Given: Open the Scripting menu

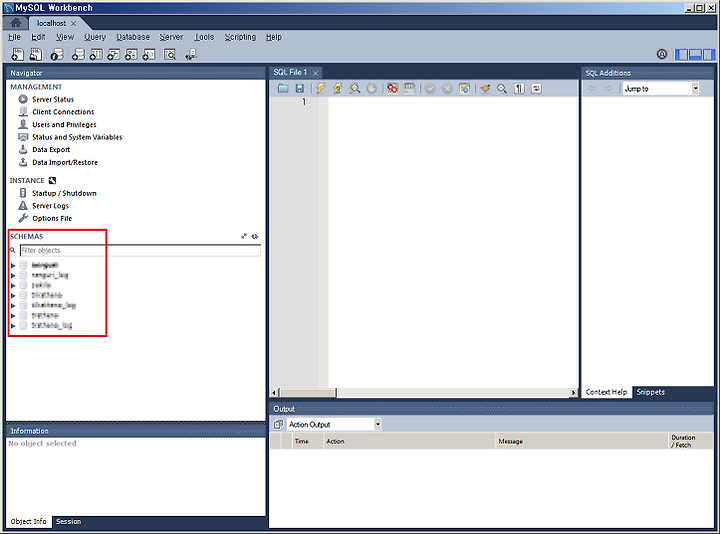Looking at the screenshot, I should pos(240,37).
